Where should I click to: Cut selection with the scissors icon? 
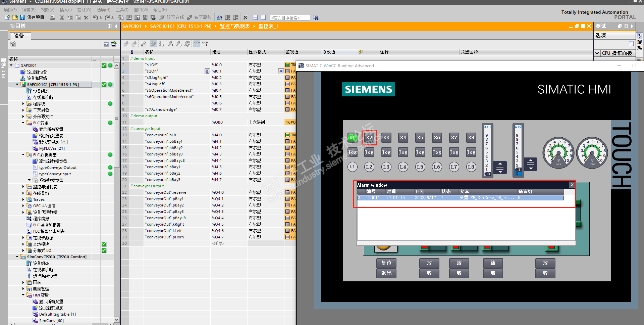(x=62, y=17)
